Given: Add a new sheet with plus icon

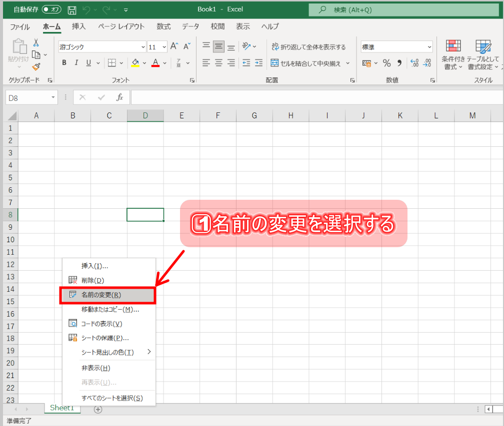Looking at the screenshot, I should (x=98, y=410).
